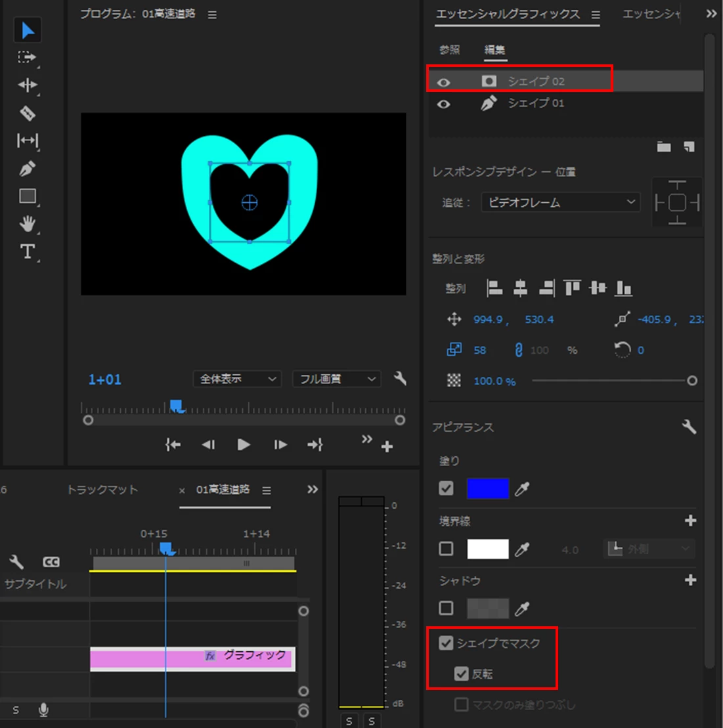This screenshot has height=728, width=723.
Task: Switch to 編集 edit tab
Action: [x=494, y=50]
